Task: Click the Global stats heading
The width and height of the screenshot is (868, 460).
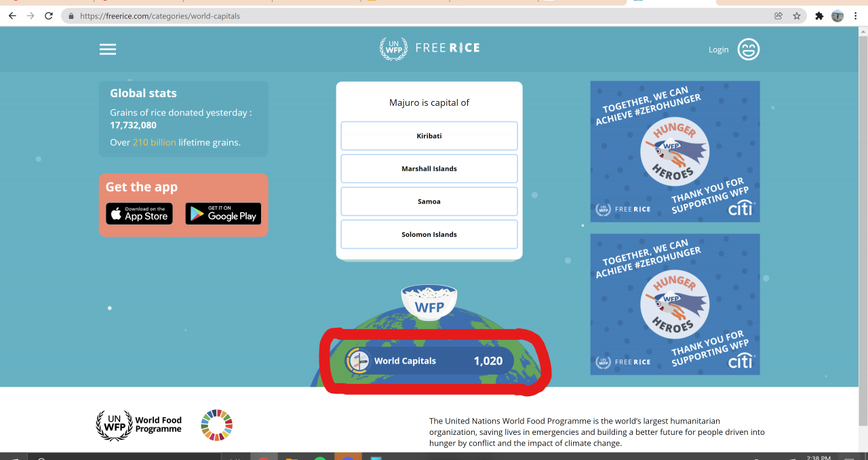Action: 143,94
